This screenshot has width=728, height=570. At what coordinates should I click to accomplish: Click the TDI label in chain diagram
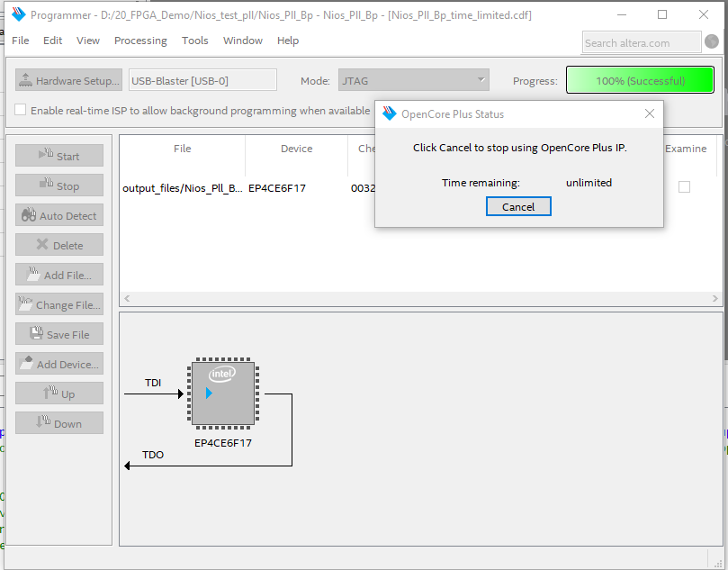(x=153, y=383)
